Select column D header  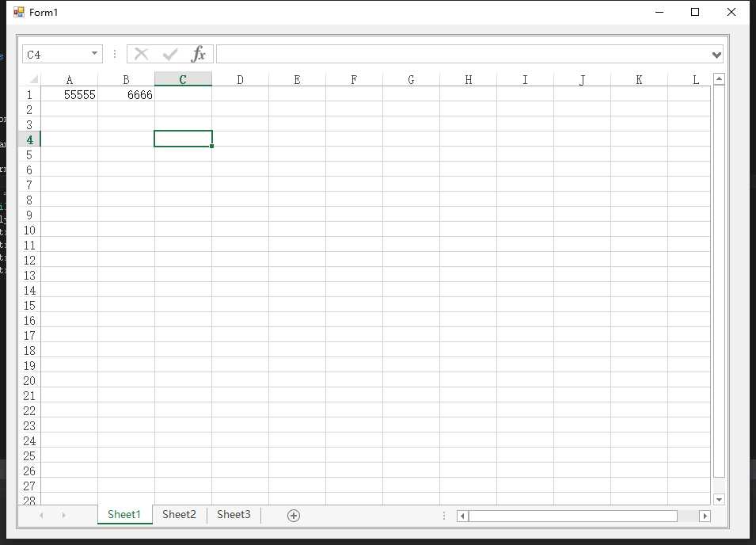240,79
